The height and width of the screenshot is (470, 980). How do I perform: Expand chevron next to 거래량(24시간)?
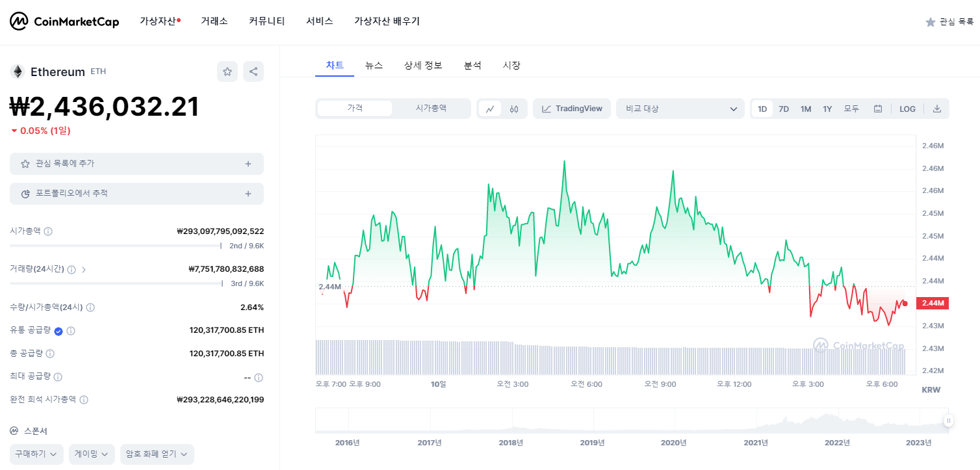(84, 269)
